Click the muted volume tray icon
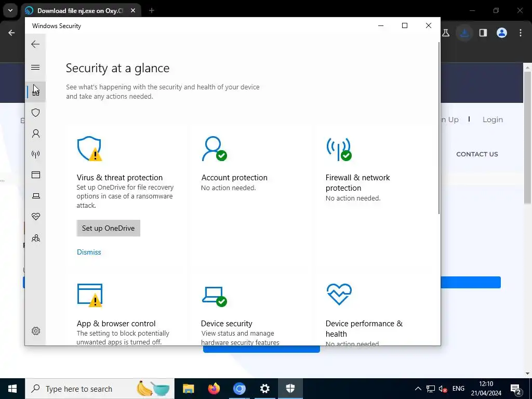The image size is (532, 399). tap(443, 389)
